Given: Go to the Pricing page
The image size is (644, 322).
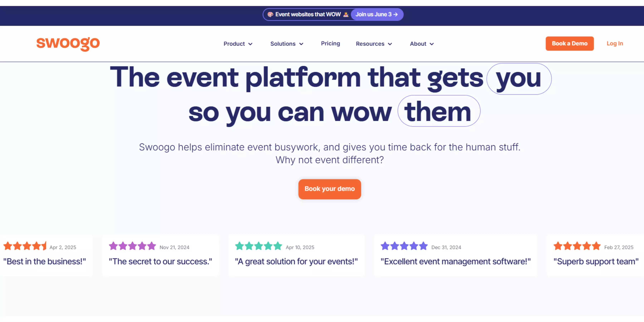Looking at the screenshot, I should coord(330,43).
